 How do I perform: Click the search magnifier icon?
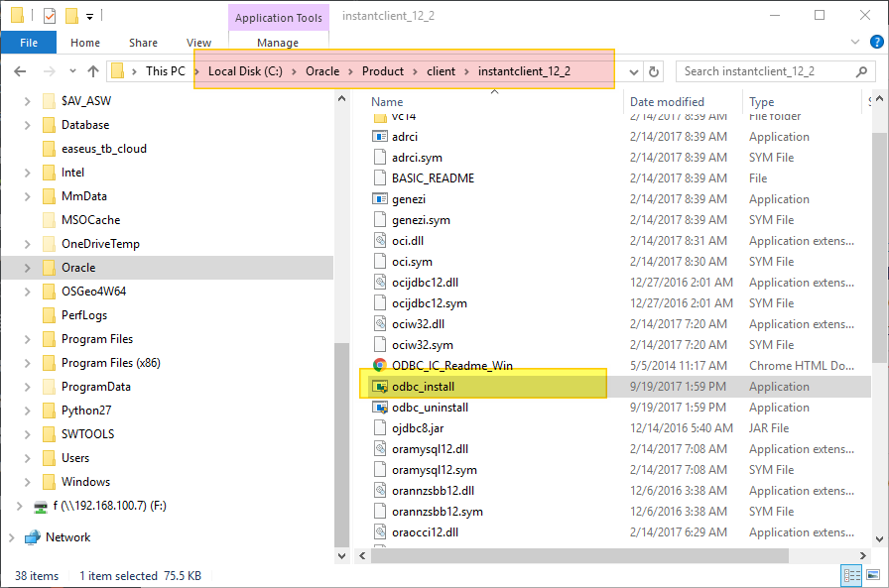coord(862,71)
